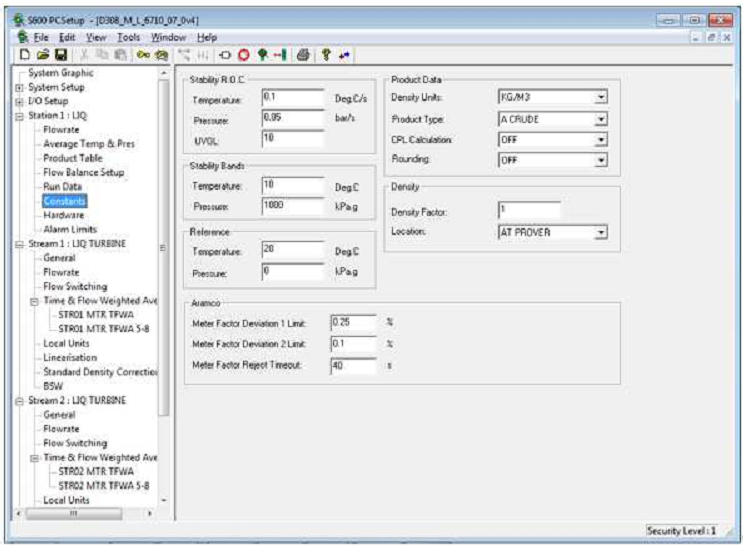The height and width of the screenshot is (552, 743).
Task: Click the Reference Pressure field
Action: [x=293, y=271]
